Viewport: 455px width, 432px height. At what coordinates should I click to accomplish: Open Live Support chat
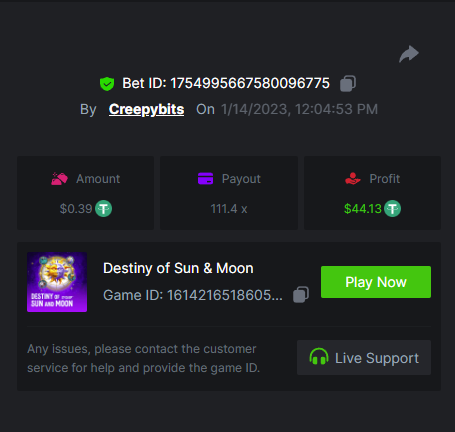click(364, 358)
